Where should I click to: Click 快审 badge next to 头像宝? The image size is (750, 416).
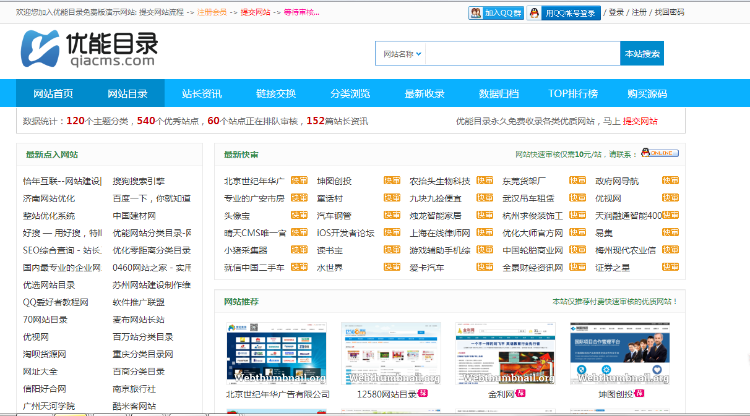coord(299,215)
